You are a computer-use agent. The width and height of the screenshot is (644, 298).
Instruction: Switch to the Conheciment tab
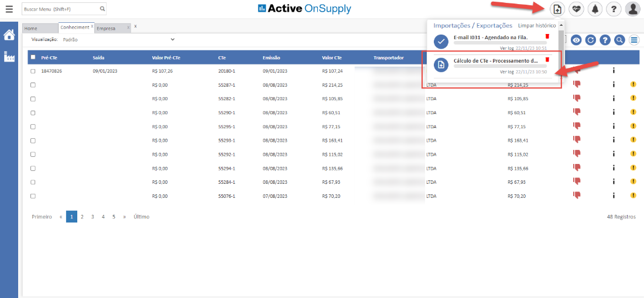tap(74, 28)
